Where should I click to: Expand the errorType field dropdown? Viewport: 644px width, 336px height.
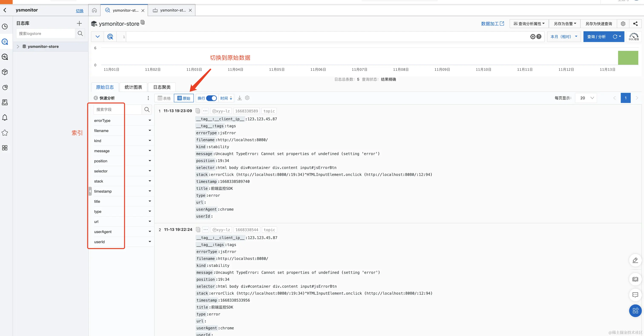[x=150, y=120]
